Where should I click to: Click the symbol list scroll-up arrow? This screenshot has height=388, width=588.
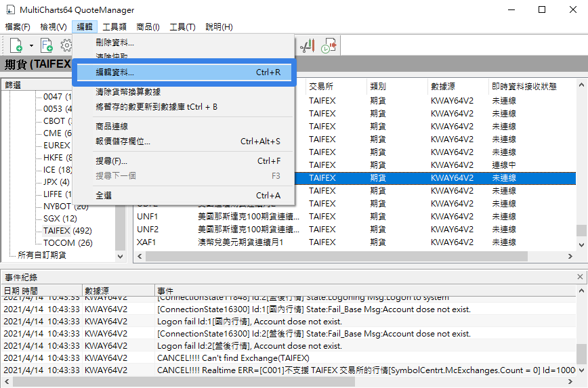(581, 85)
